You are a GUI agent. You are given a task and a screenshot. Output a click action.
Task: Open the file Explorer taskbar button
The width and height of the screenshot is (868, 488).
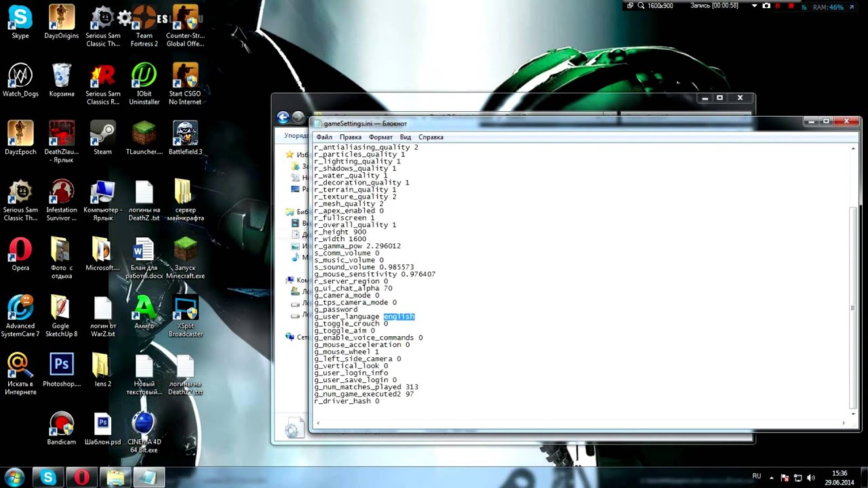(115, 477)
